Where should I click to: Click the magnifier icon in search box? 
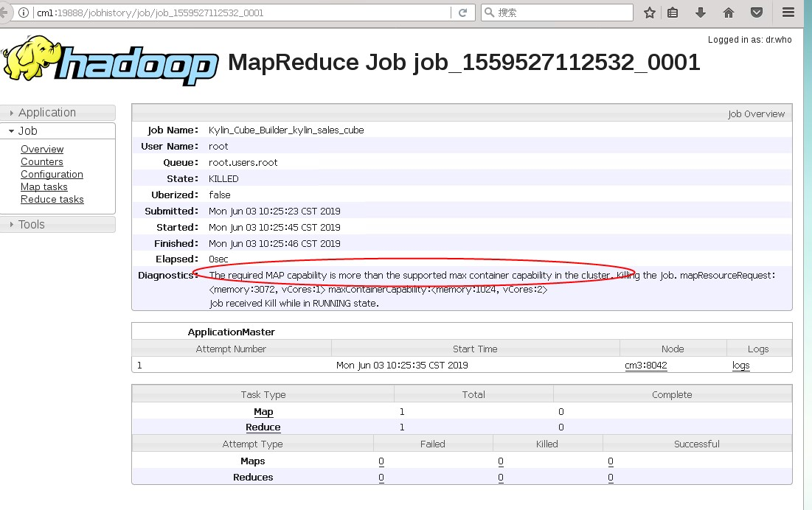489,13
